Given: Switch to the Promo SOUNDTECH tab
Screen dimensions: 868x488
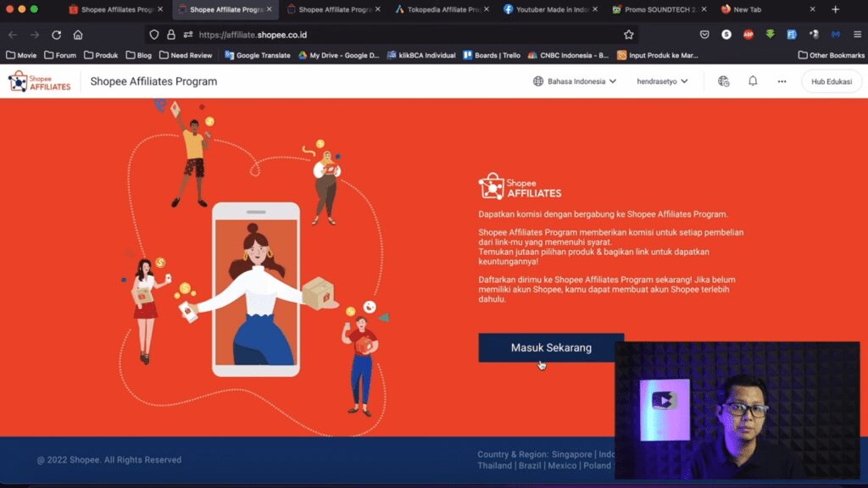Looking at the screenshot, I should click(657, 9).
